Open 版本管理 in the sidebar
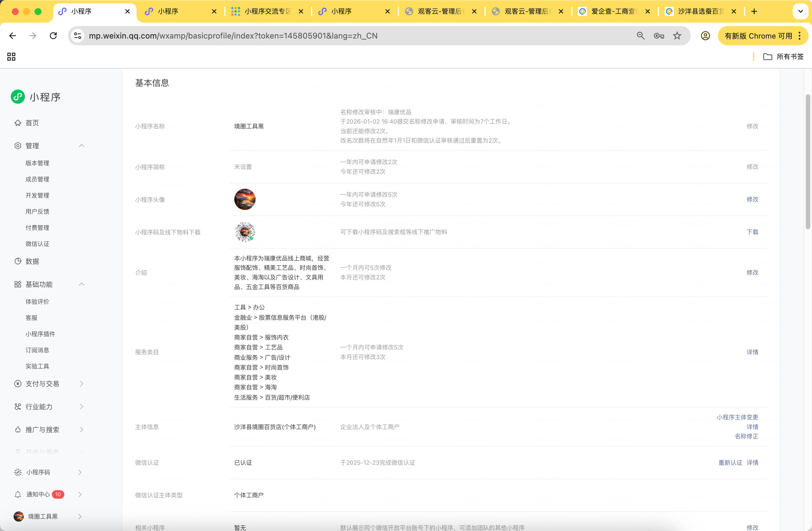This screenshot has height=531, width=812. [37, 163]
